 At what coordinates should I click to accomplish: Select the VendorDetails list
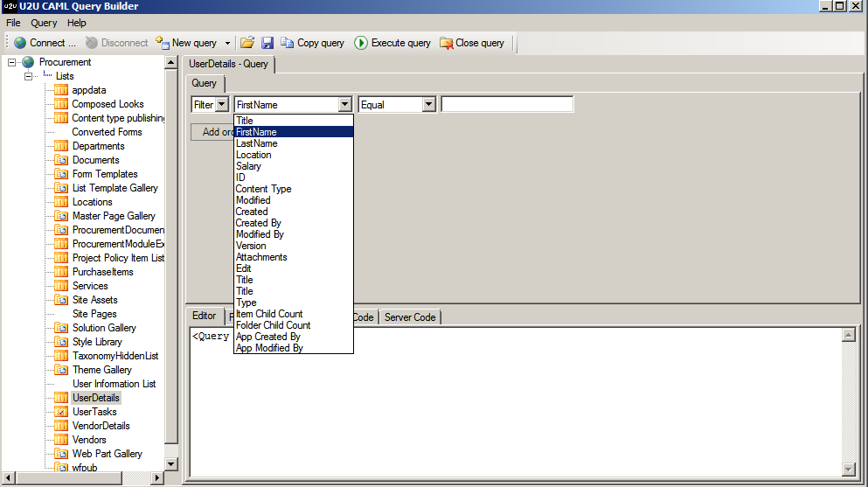point(101,426)
